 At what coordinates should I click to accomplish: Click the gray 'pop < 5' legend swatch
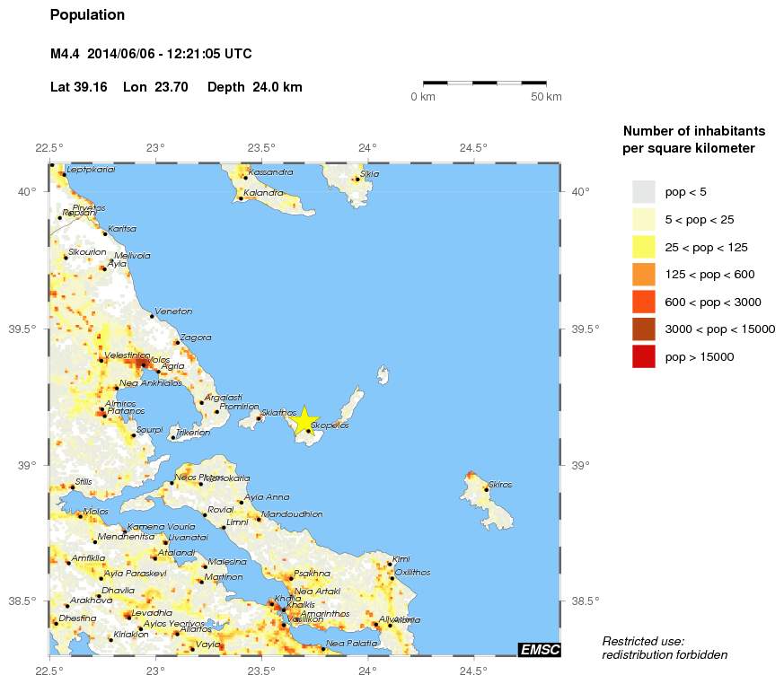[x=644, y=191]
